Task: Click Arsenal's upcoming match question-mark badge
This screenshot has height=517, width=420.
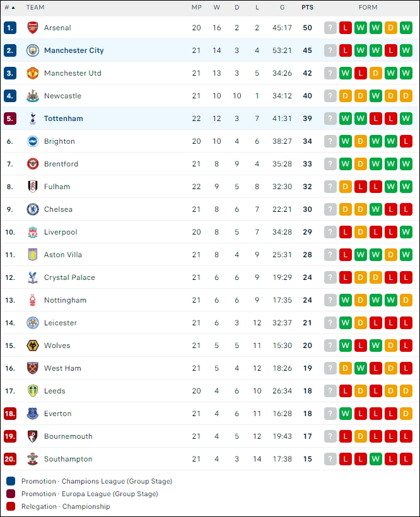Action: 330,28
